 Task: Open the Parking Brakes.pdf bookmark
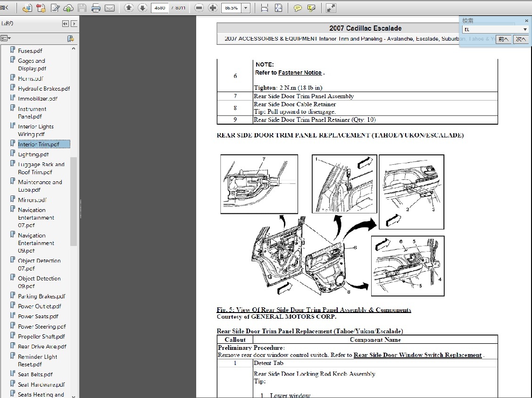point(42,296)
